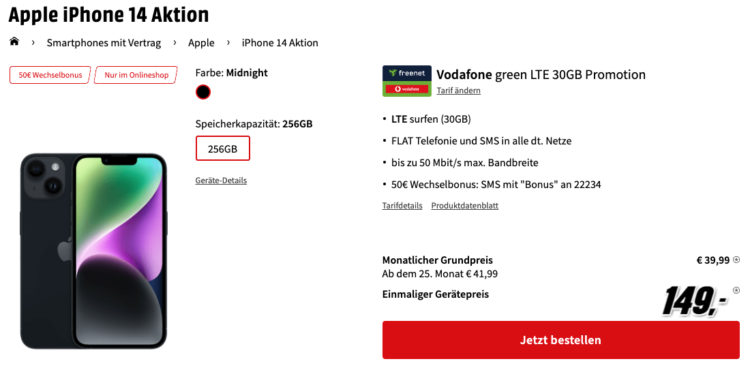Open Tarif ändern link
Viewport: 750px width, 372px height.
(x=458, y=91)
